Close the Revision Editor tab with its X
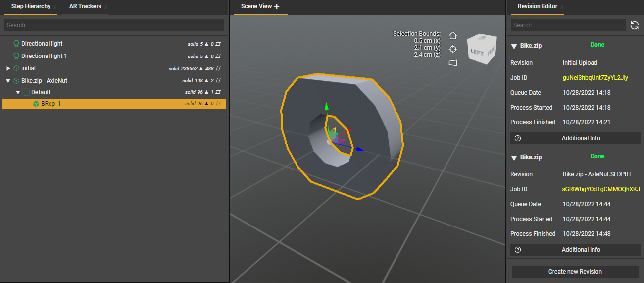 [x=562, y=7]
